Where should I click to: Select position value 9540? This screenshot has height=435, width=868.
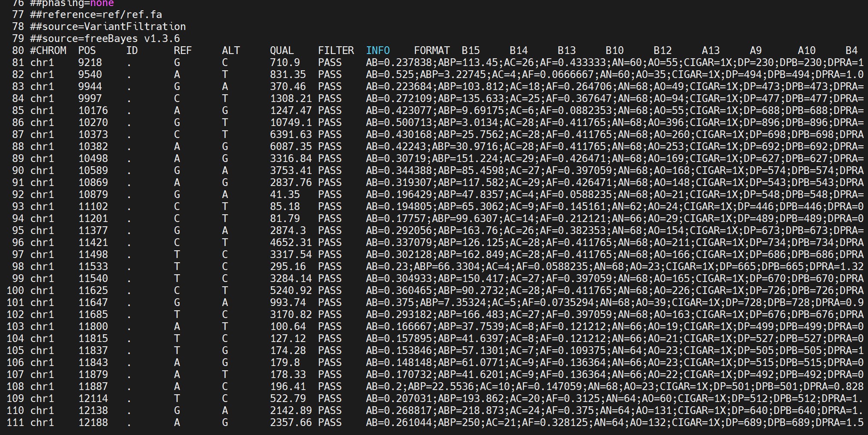tap(90, 75)
